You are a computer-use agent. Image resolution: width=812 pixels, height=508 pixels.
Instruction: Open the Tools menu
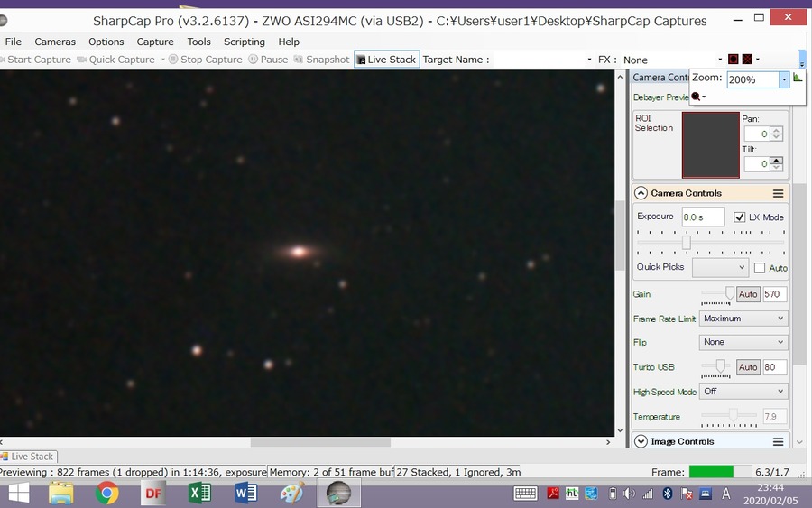tap(198, 42)
